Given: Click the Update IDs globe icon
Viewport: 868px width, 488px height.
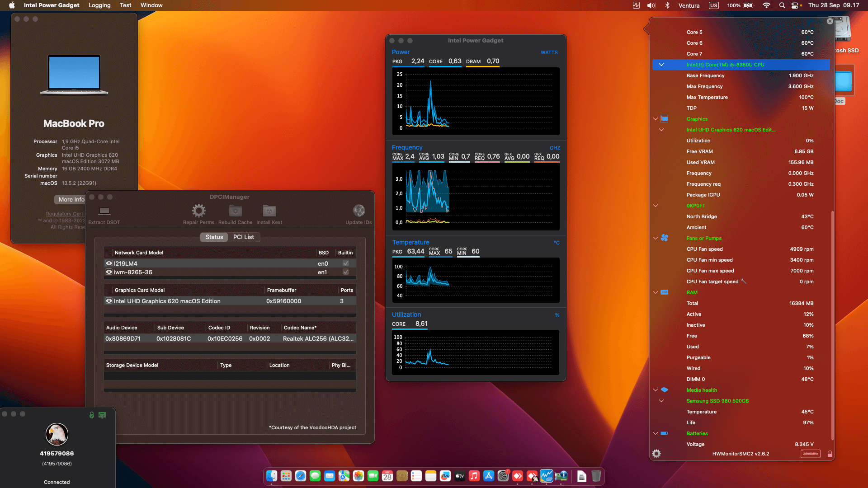Looking at the screenshot, I should click(359, 210).
